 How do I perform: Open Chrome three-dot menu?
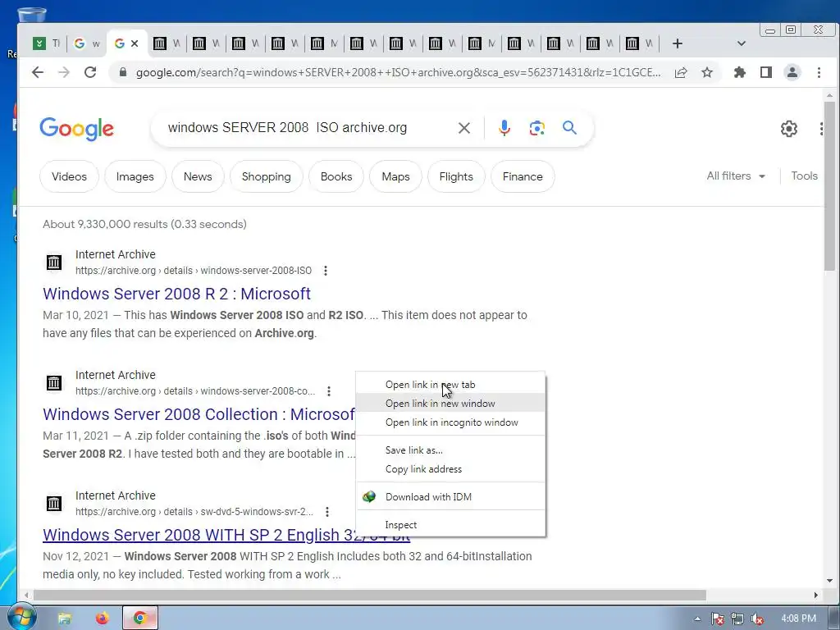coord(819,72)
